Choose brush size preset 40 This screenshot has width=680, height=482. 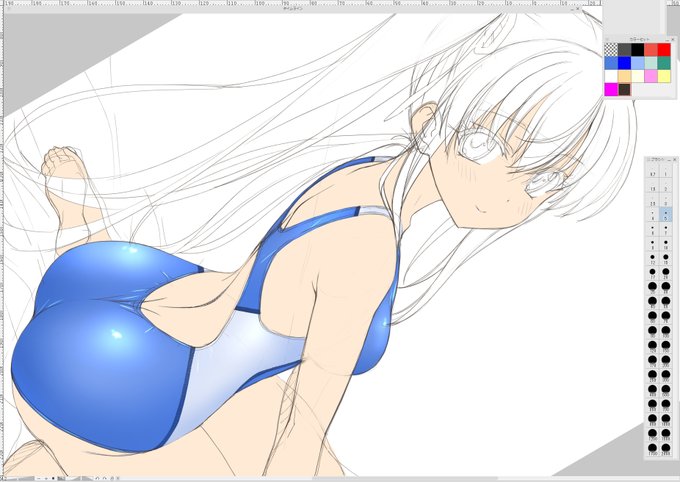tap(652, 303)
